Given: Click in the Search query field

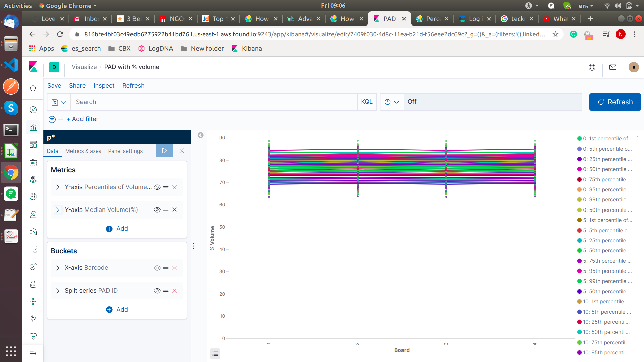Looking at the screenshot, I should click(x=215, y=102).
